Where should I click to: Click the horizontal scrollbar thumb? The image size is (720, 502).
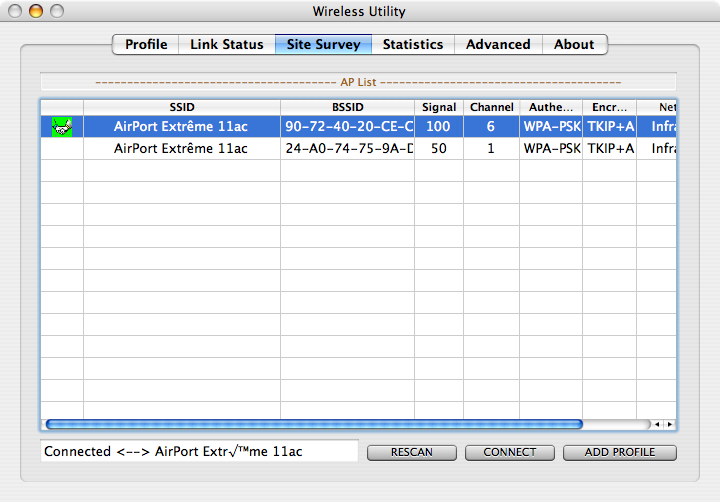pyautogui.click(x=315, y=424)
